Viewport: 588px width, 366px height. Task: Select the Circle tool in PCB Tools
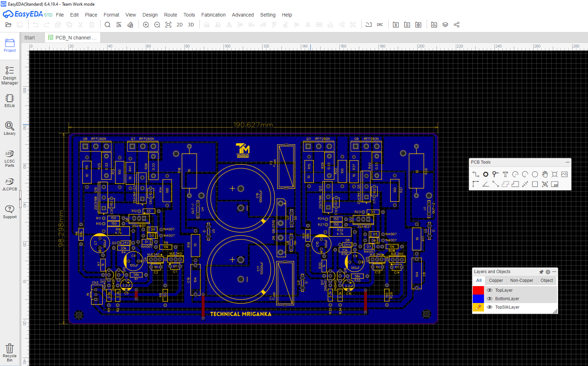click(535, 174)
